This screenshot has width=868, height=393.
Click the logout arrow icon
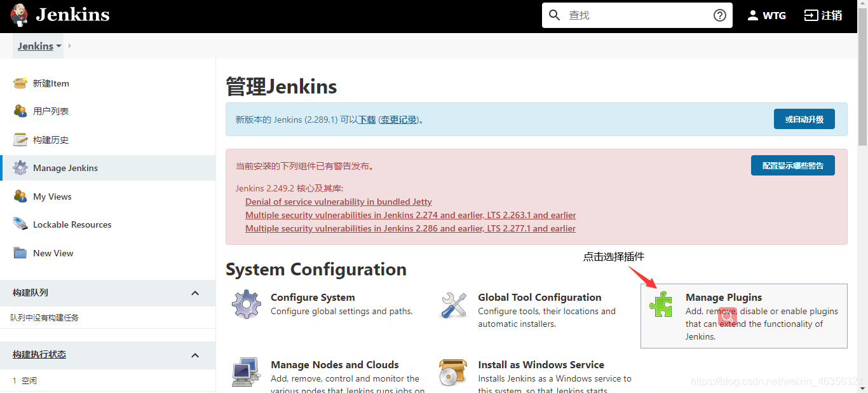tap(811, 15)
